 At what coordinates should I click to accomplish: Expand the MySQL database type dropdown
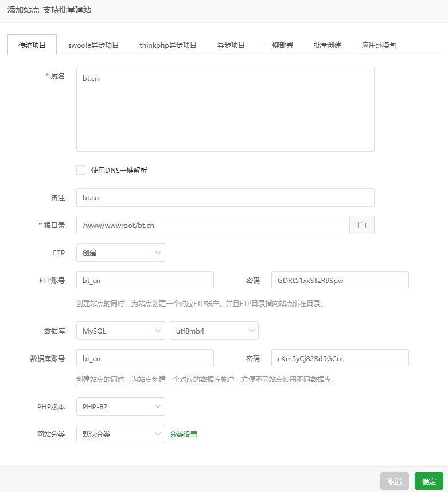tap(120, 331)
